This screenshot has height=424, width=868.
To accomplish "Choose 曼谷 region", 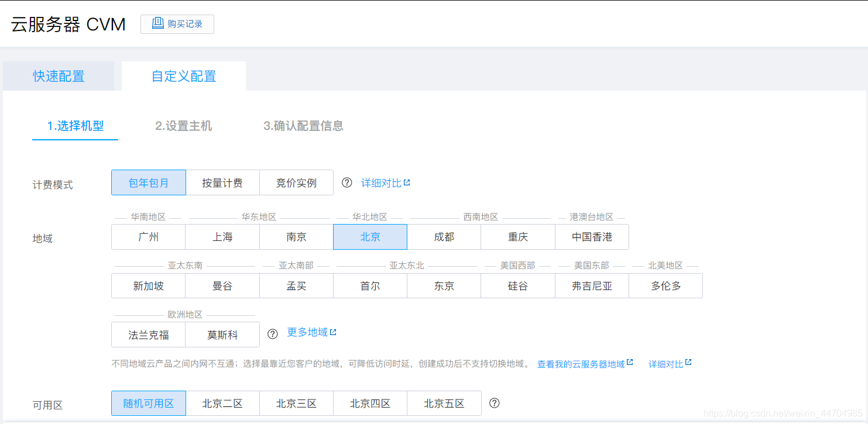I will pos(222,286).
